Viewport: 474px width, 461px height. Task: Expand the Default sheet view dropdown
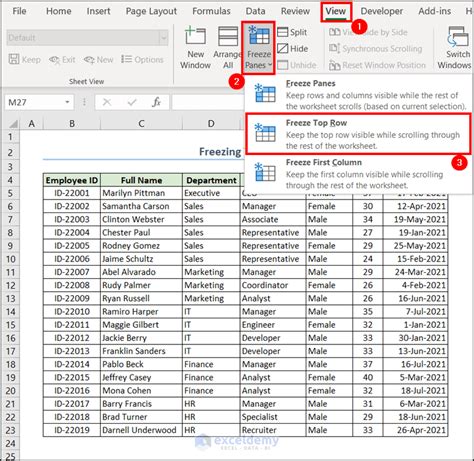[x=163, y=38]
